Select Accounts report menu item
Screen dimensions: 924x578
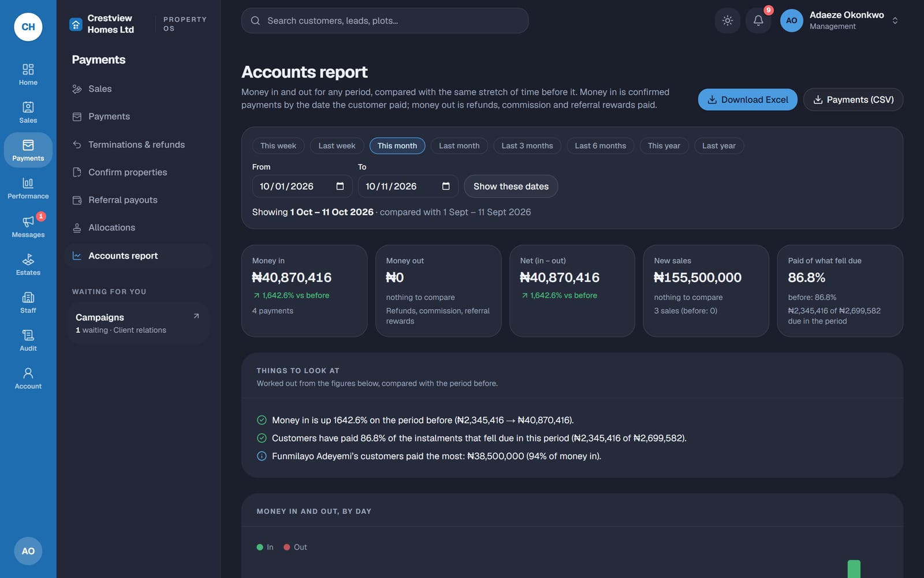pos(139,255)
